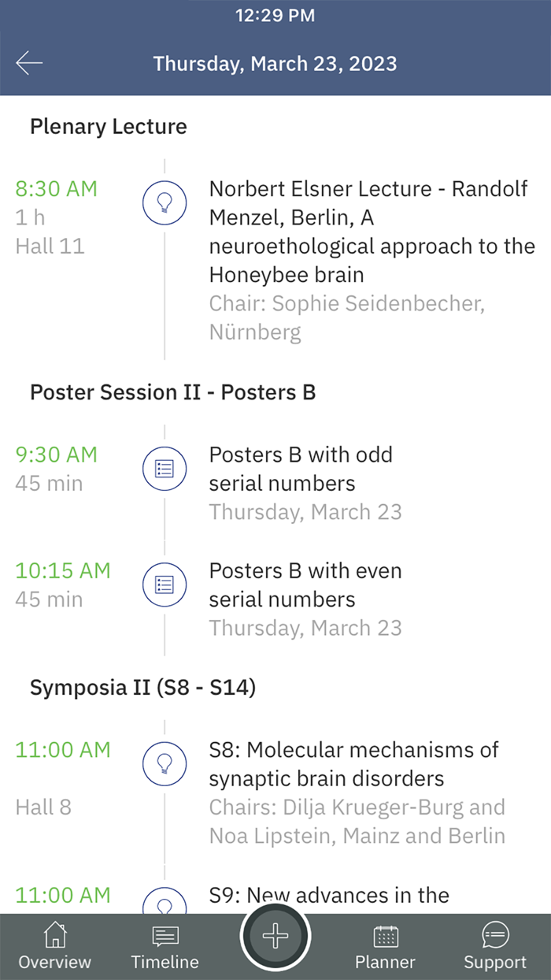Screen dimensions: 551x980
Task: Open S8 Molecular mechanisms session
Action: [354, 764]
